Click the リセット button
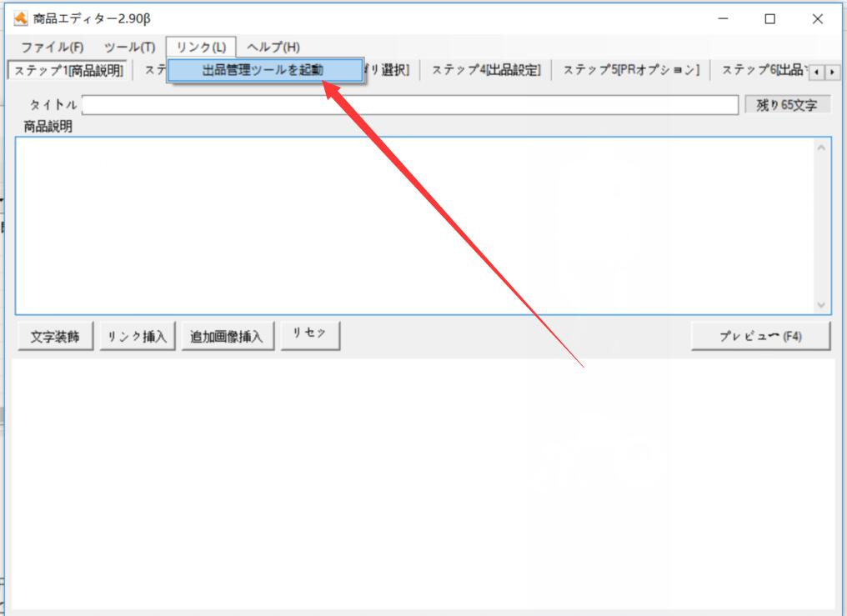The width and height of the screenshot is (847, 616). (310, 336)
